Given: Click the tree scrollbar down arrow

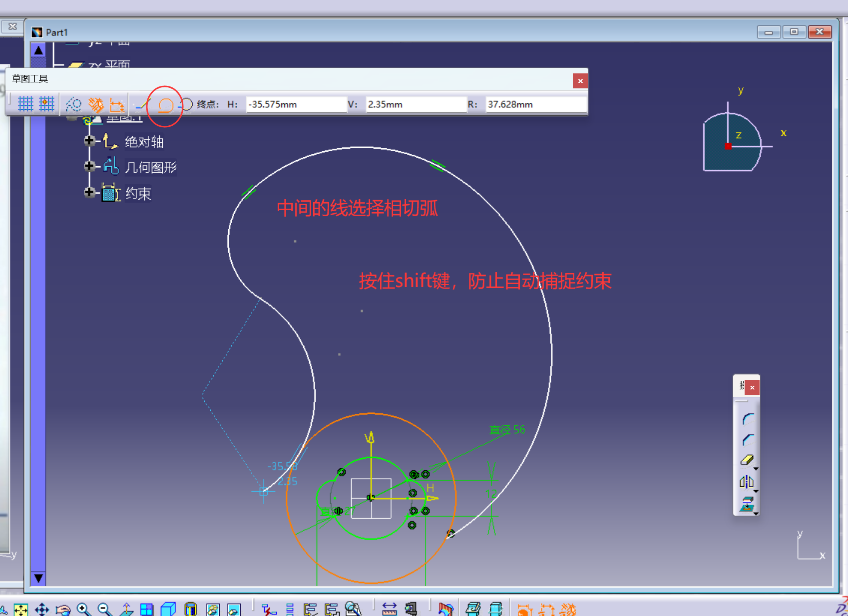Looking at the screenshot, I should (38, 579).
